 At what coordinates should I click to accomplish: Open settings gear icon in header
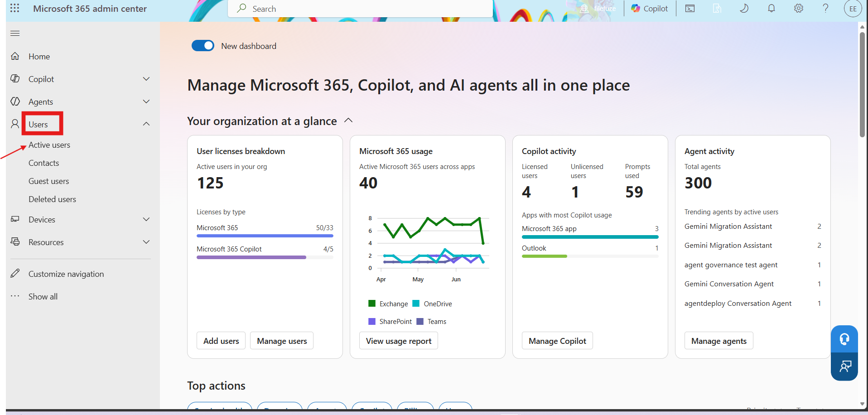tap(798, 9)
